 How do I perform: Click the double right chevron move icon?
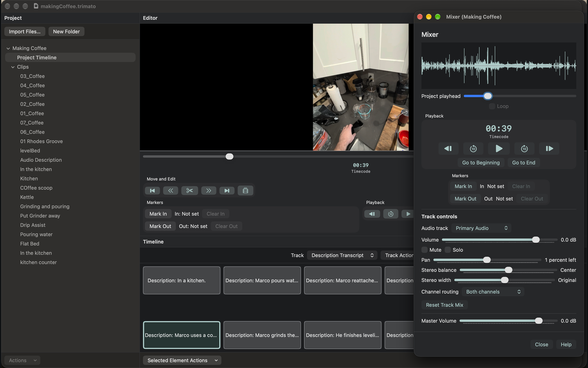(x=208, y=191)
